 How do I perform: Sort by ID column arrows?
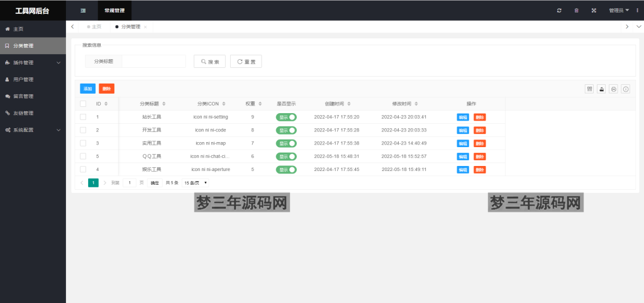click(106, 104)
